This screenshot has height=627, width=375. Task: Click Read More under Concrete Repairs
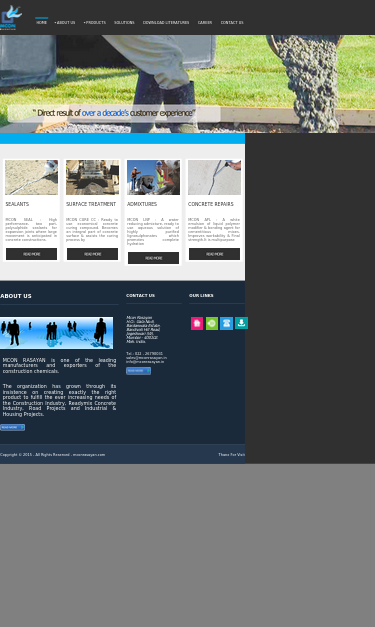click(214, 254)
